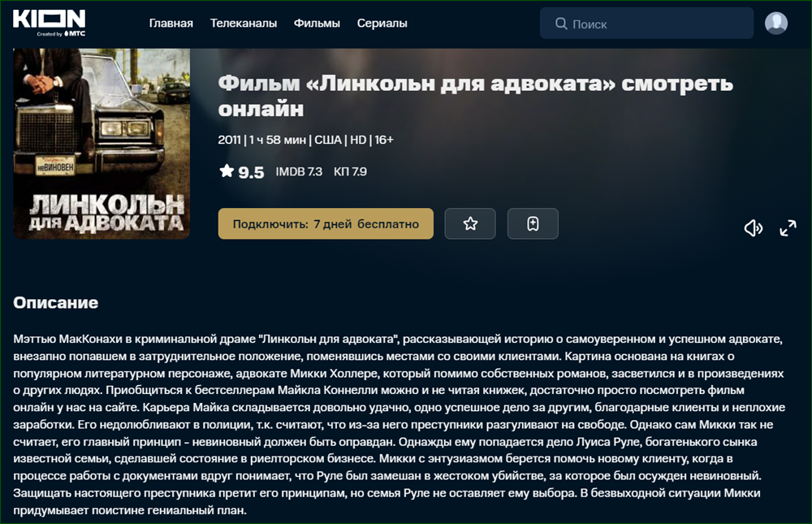Click the film title heading

point(475,96)
